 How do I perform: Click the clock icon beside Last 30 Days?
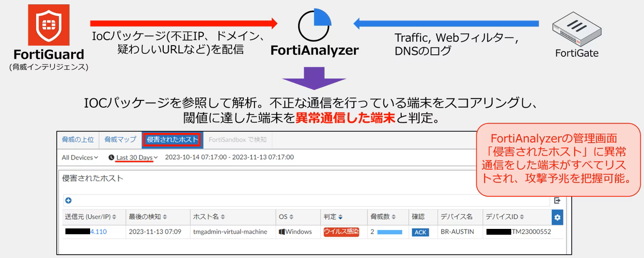pos(111,158)
